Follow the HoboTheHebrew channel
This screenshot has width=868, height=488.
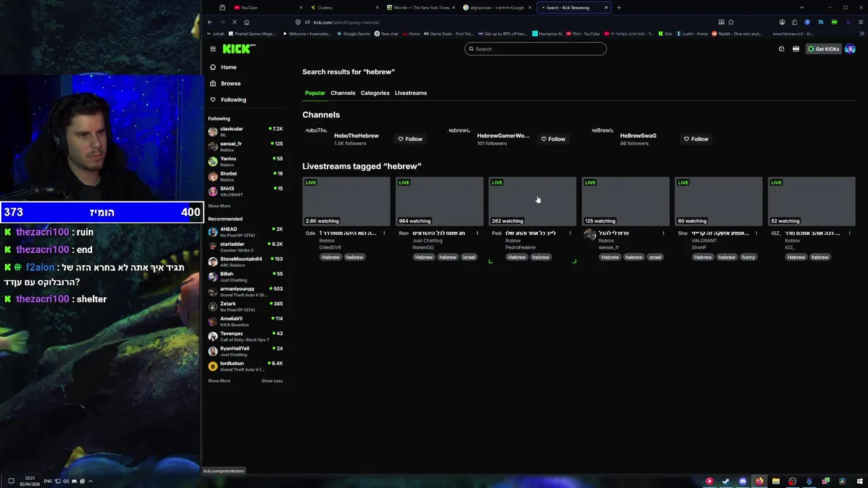pyautogui.click(x=410, y=139)
